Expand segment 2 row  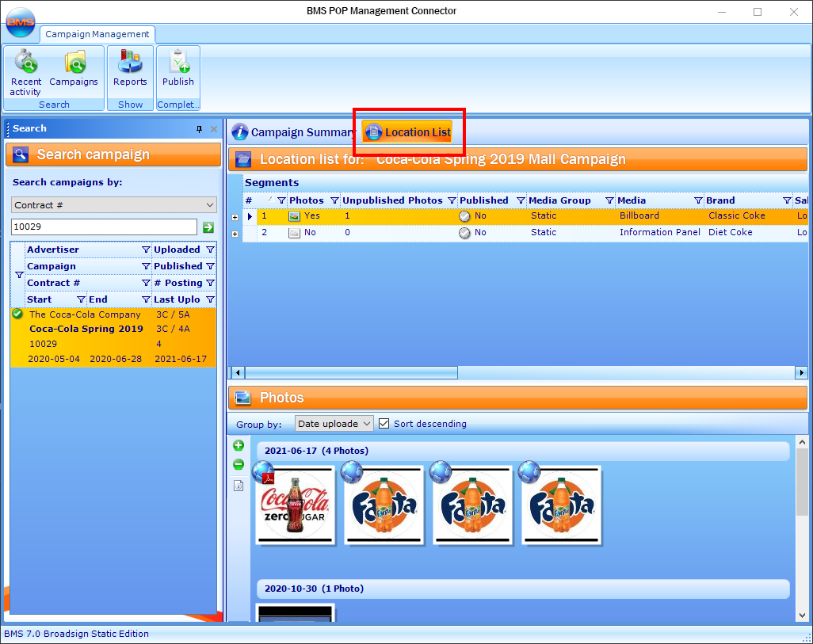point(235,234)
